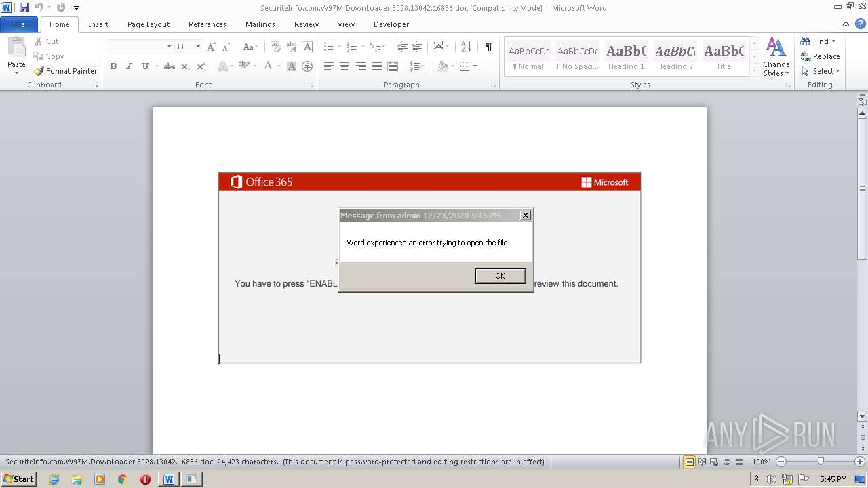This screenshot has height=488, width=868.
Task: Click the Windows Start button
Action: coord(18,479)
